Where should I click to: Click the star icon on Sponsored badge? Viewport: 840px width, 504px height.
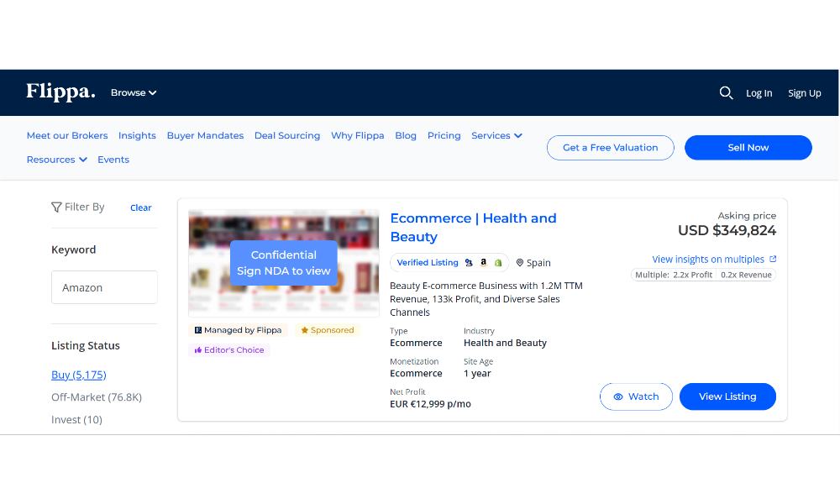coord(305,330)
